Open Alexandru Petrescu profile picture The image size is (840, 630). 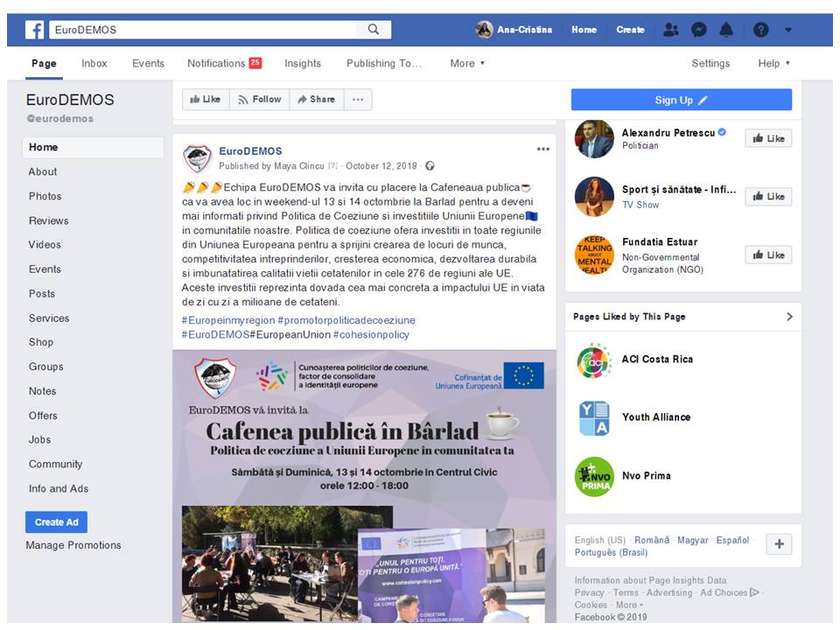pos(594,139)
